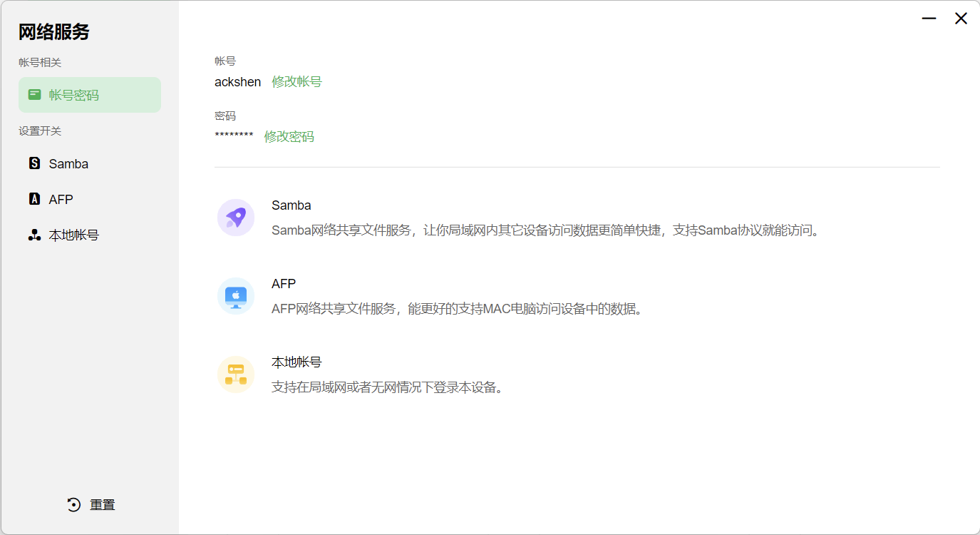Click the Samba S icon in sidebar
Viewport: 980px width, 535px height.
34,163
